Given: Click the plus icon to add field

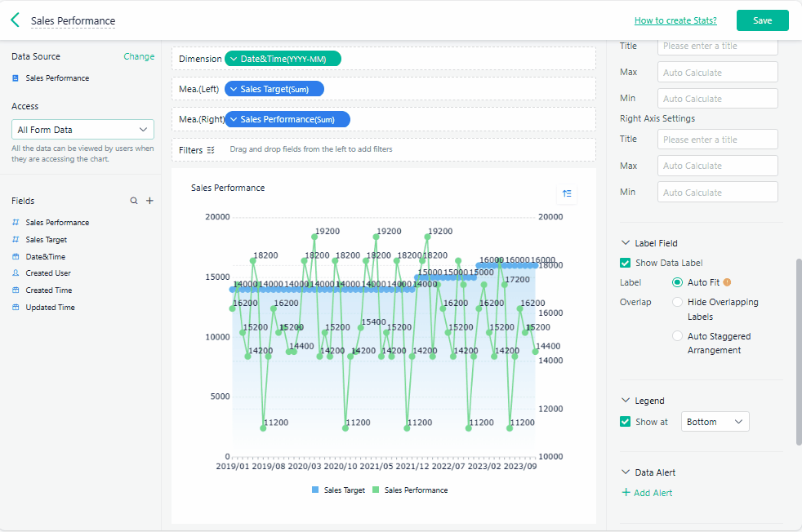Looking at the screenshot, I should 149,201.
